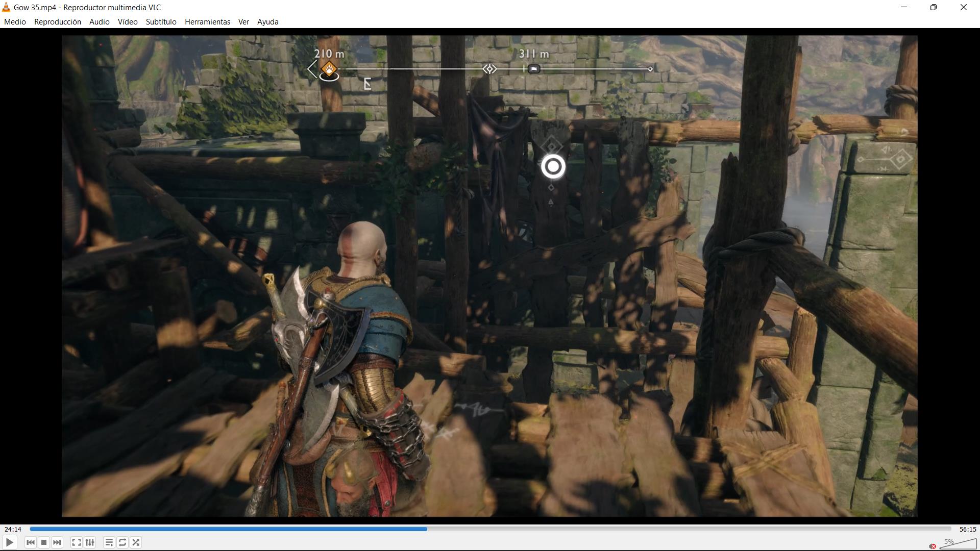Seek in the video progress bar
This screenshot has height=551, width=980.
coord(491,529)
